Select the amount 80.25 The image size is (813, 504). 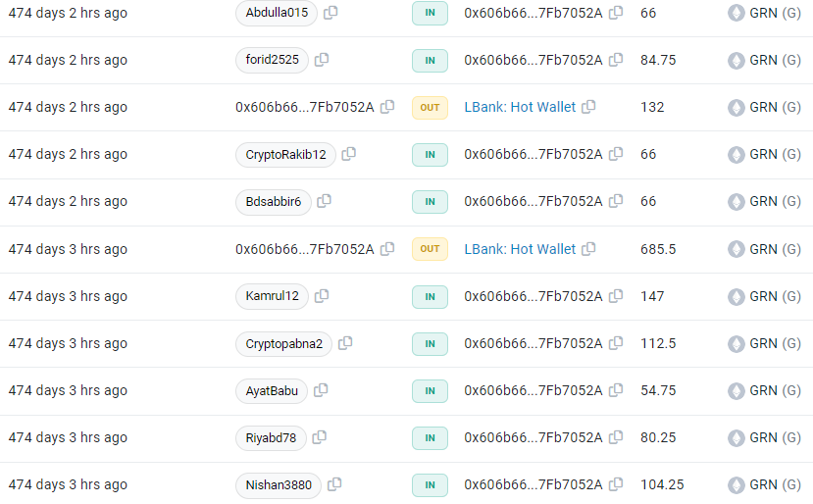658,438
